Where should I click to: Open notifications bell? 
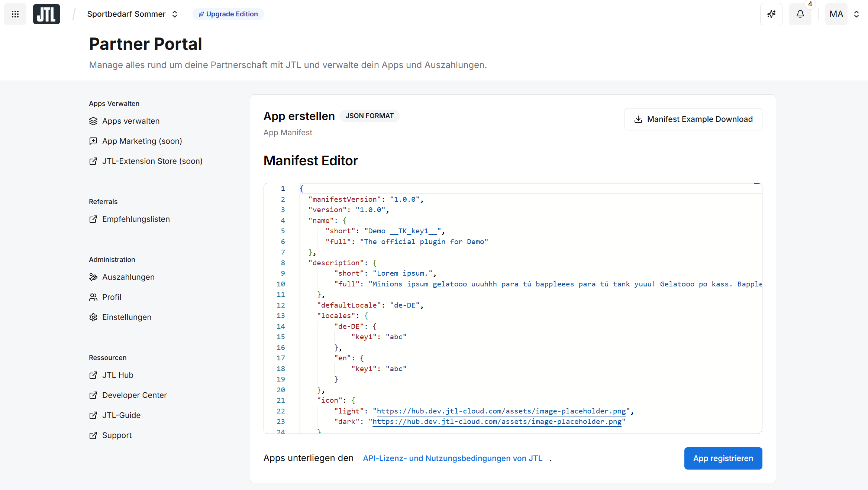click(800, 14)
